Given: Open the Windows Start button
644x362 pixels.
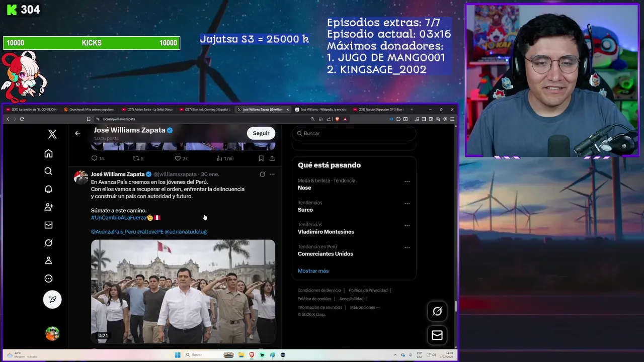Looking at the screenshot, I should pyautogui.click(x=177, y=355).
